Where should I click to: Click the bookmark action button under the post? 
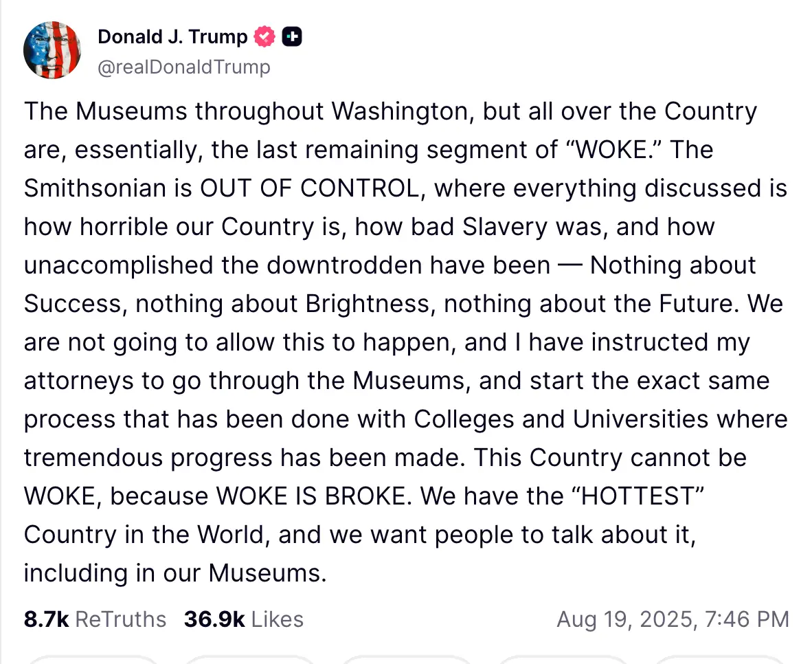tap(719, 661)
